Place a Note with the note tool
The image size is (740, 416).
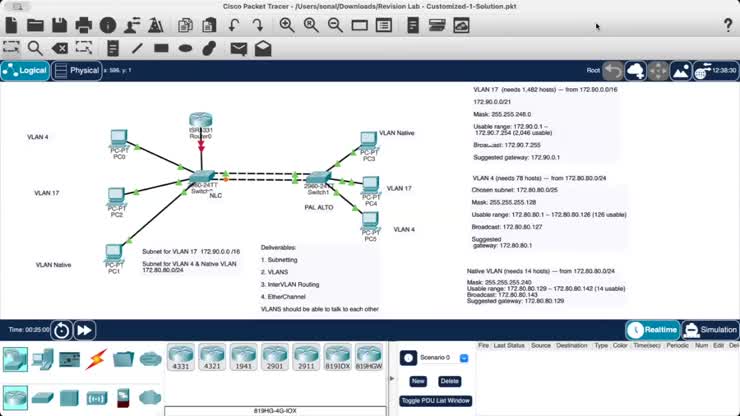point(112,48)
